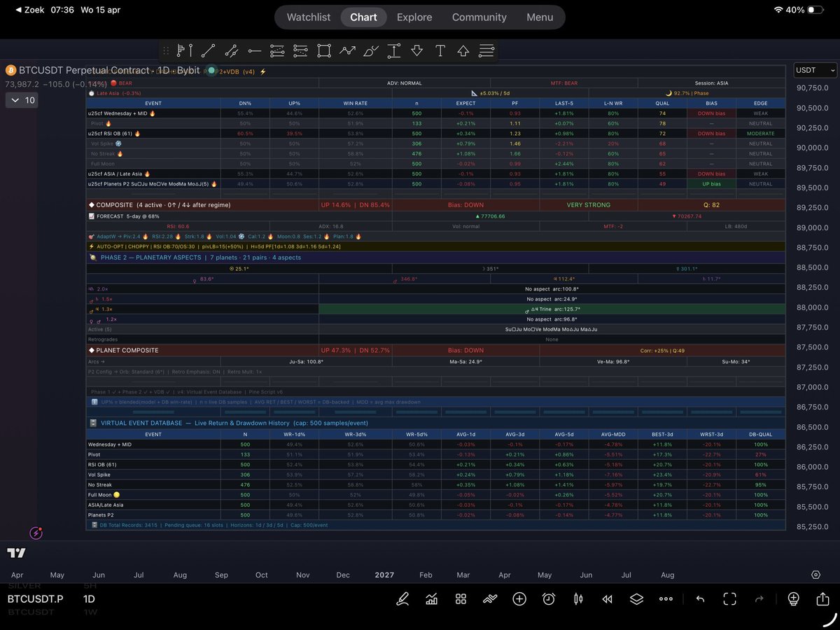Open the Community tab

(479, 17)
